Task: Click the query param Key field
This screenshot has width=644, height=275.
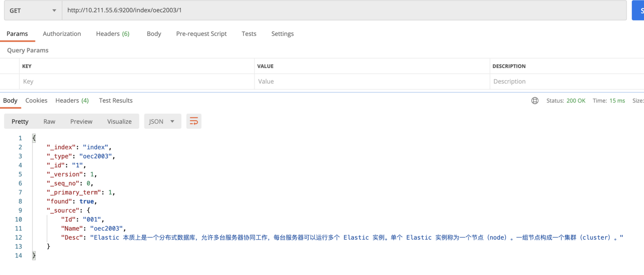Action: pyautogui.click(x=136, y=81)
